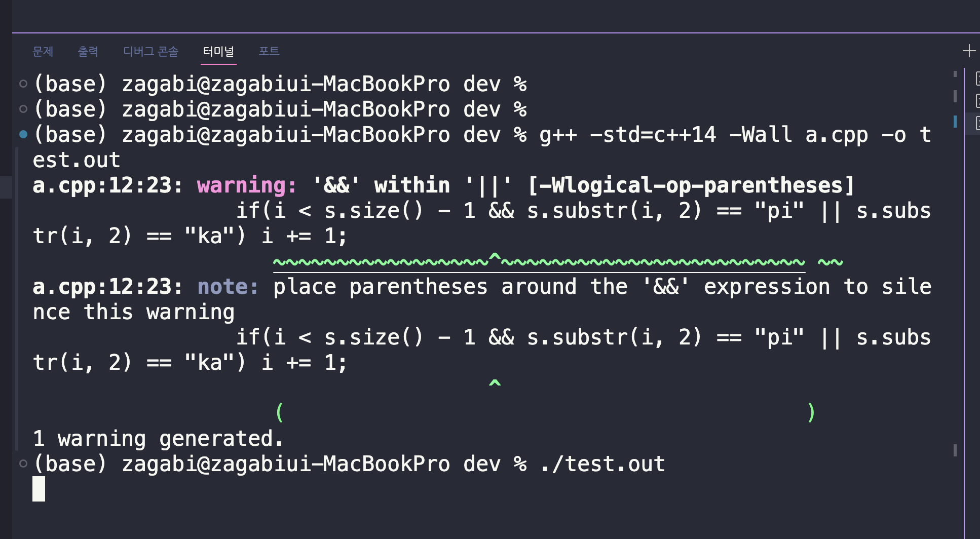Open the 디버그 콘솔 tab
Viewport: 980px width, 539px height.
coord(150,51)
